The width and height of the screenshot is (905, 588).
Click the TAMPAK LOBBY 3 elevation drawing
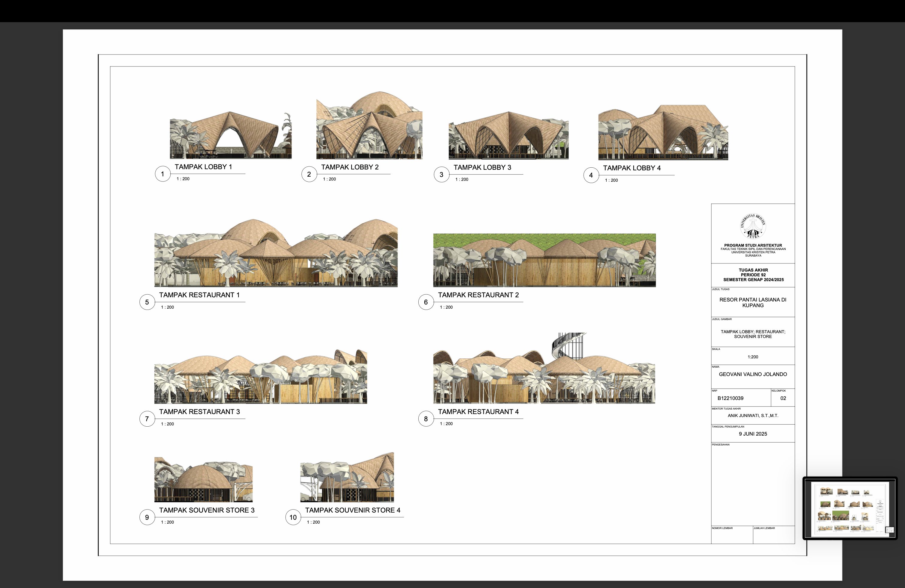click(x=508, y=135)
